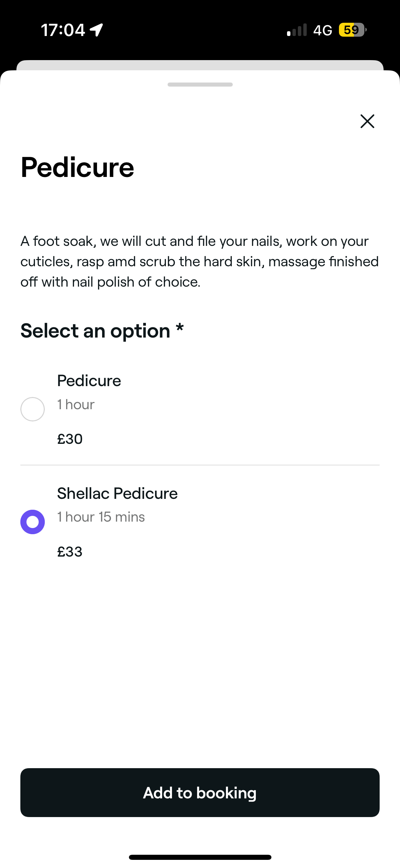
Task: Tap the location arrow icon in status bar
Action: tap(96, 30)
